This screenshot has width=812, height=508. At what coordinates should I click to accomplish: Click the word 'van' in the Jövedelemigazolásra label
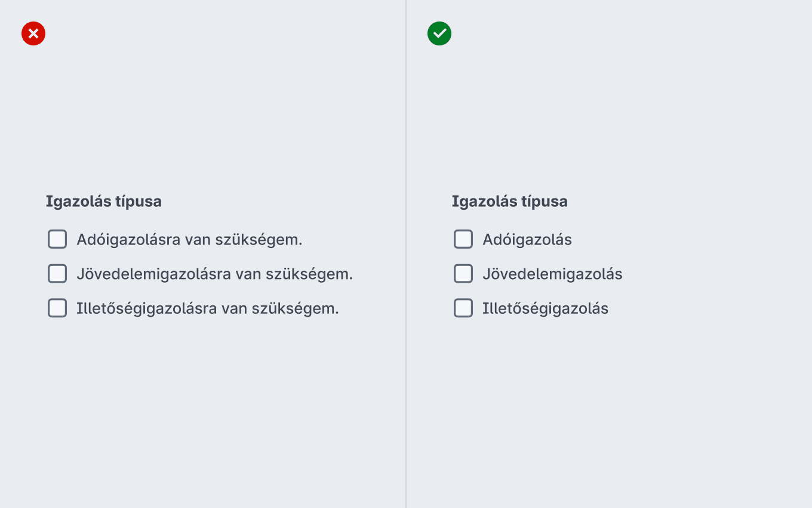tap(248, 274)
